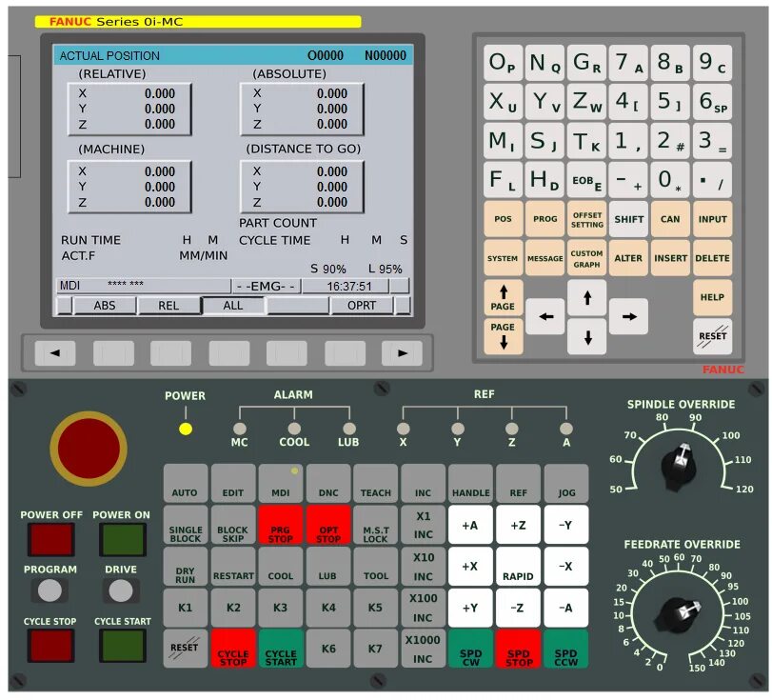Click the FEEDRATE OVERRIDE knob
The height and width of the screenshot is (700, 772).
coord(679,615)
